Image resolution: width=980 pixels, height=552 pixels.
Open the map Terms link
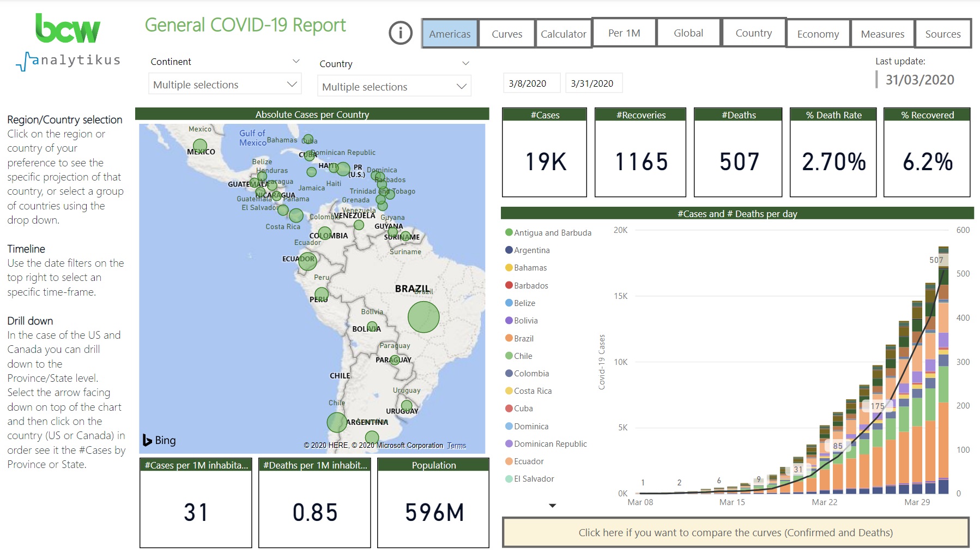point(456,446)
